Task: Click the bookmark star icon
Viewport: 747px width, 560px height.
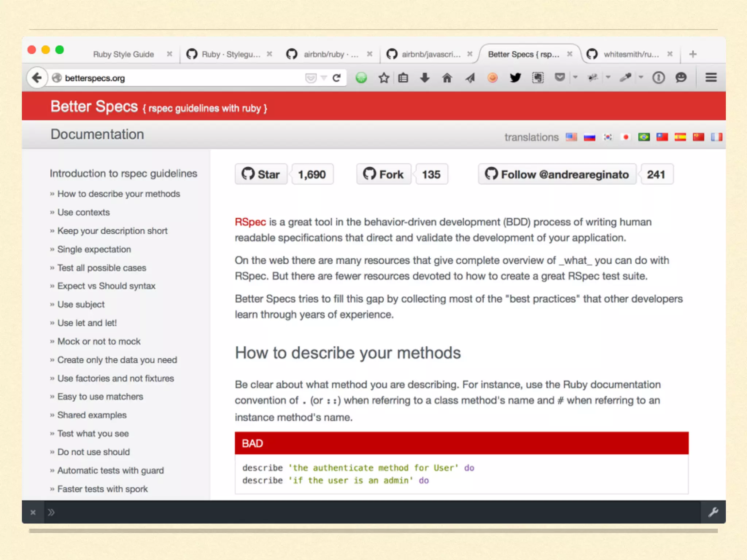Action: (x=384, y=78)
